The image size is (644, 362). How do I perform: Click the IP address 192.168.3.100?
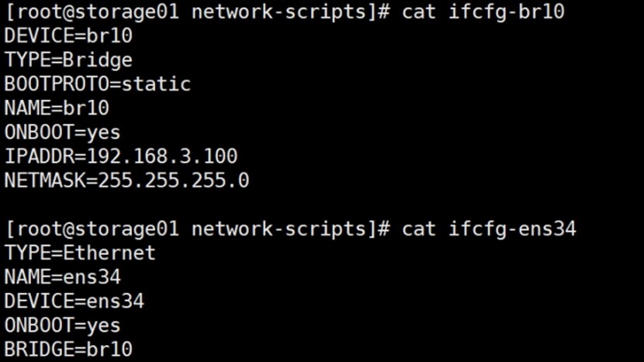(162, 156)
